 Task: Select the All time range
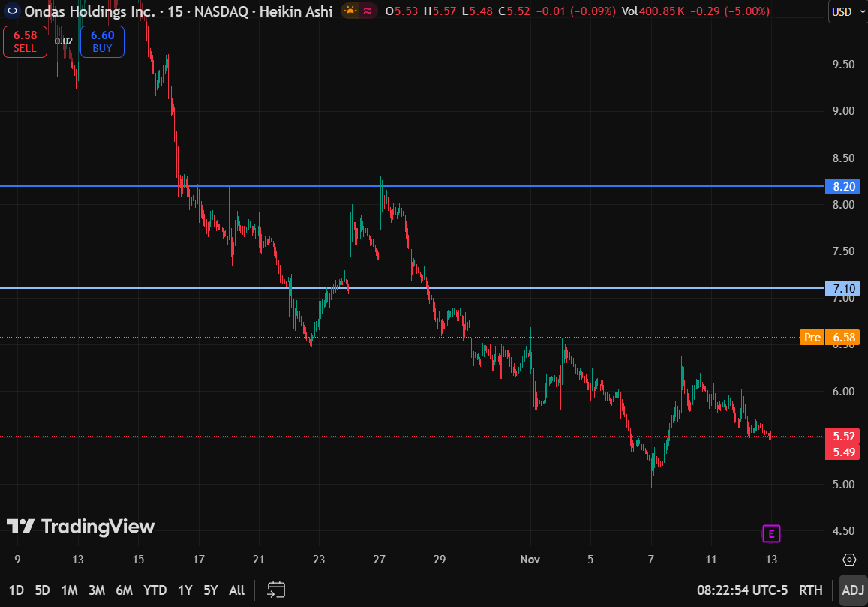point(237,590)
